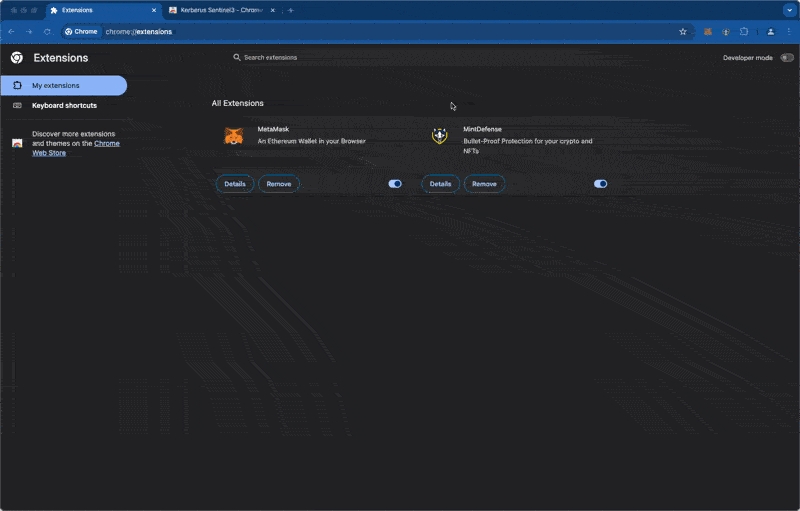Open the Extensions puzzle icon in toolbar
Image resolution: width=800 pixels, height=511 pixels.
pyautogui.click(x=743, y=31)
